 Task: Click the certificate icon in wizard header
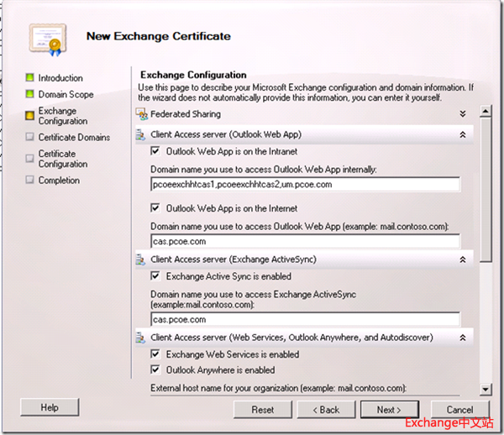45,34
